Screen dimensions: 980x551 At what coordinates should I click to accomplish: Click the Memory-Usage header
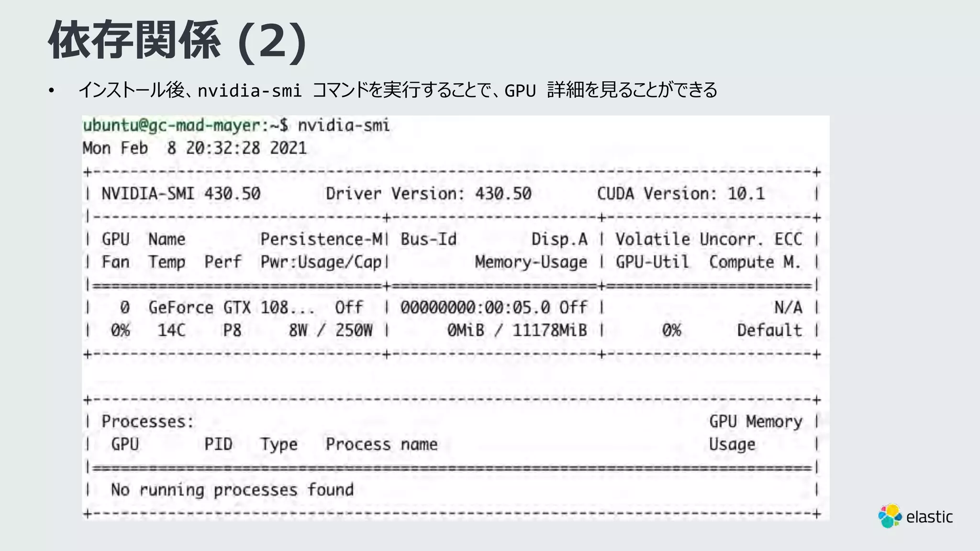click(531, 262)
